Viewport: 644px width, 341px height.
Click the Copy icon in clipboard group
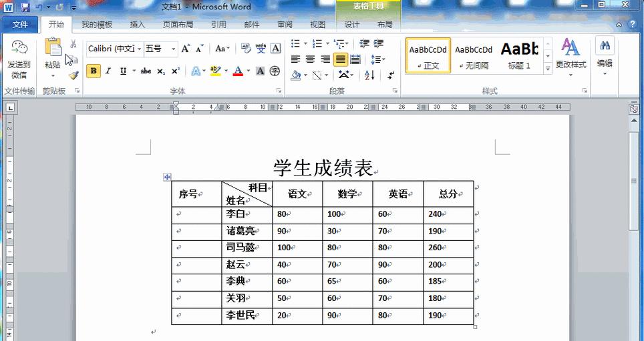coord(73,59)
